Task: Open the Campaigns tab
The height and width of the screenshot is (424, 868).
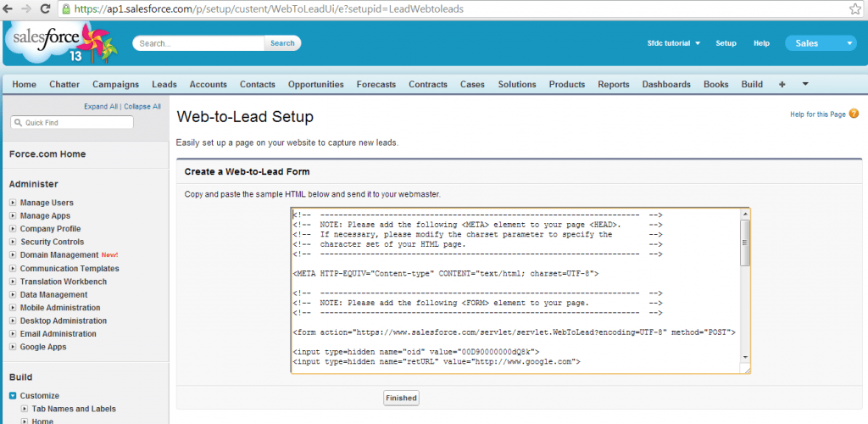Action: 115,84
